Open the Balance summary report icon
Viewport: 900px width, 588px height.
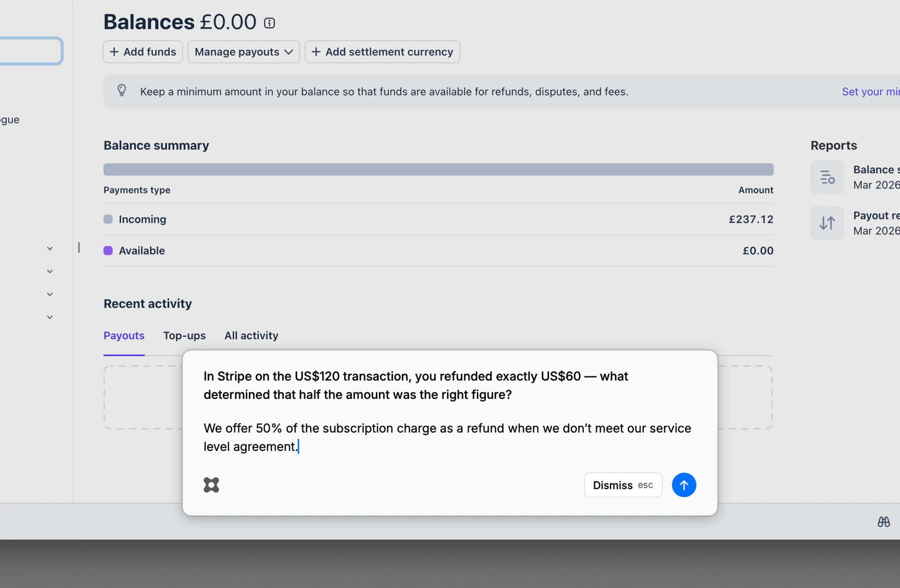(x=827, y=177)
